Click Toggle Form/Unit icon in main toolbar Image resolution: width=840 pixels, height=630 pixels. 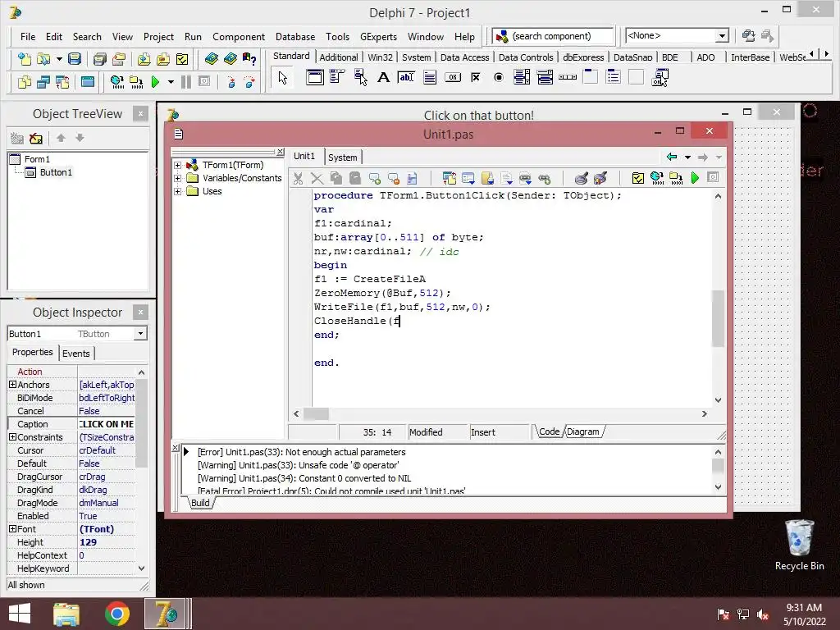tap(62, 82)
